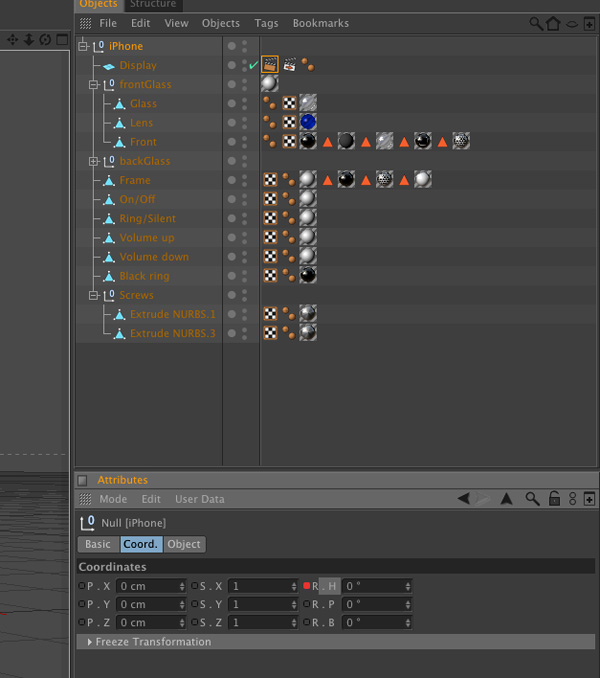Select the Ring/Silent object

(x=147, y=218)
